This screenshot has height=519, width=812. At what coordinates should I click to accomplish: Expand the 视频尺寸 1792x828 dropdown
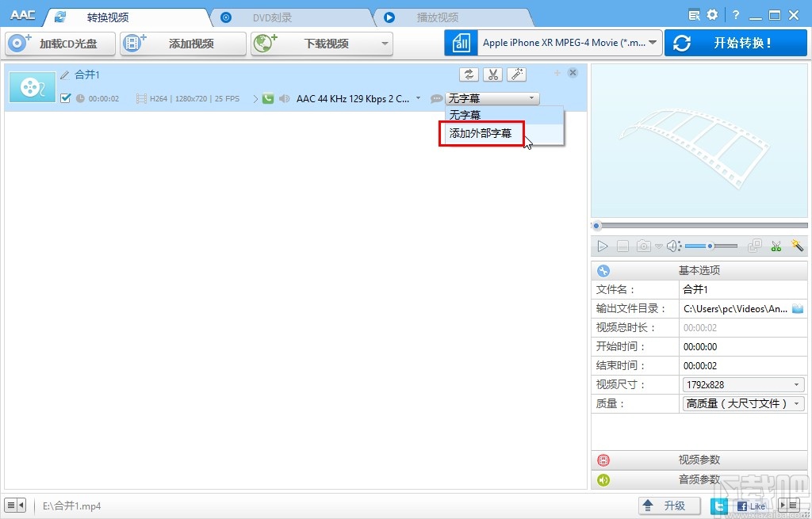tap(742, 384)
